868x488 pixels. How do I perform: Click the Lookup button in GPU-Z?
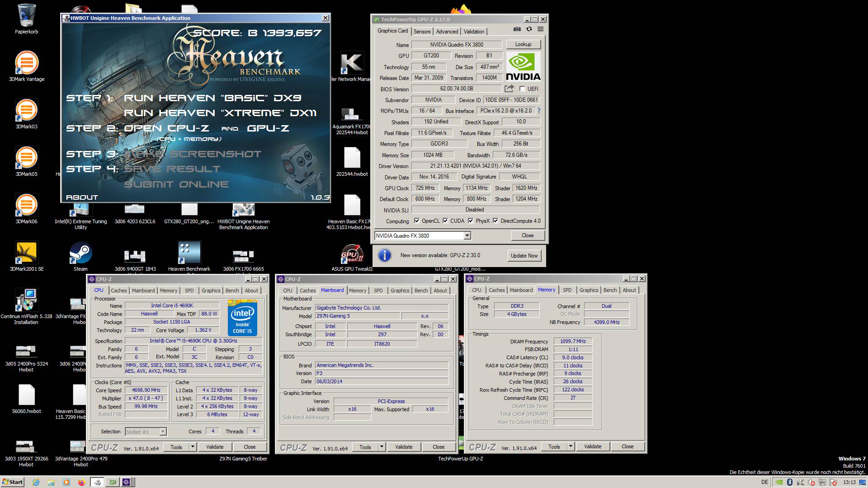(x=523, y=44)
